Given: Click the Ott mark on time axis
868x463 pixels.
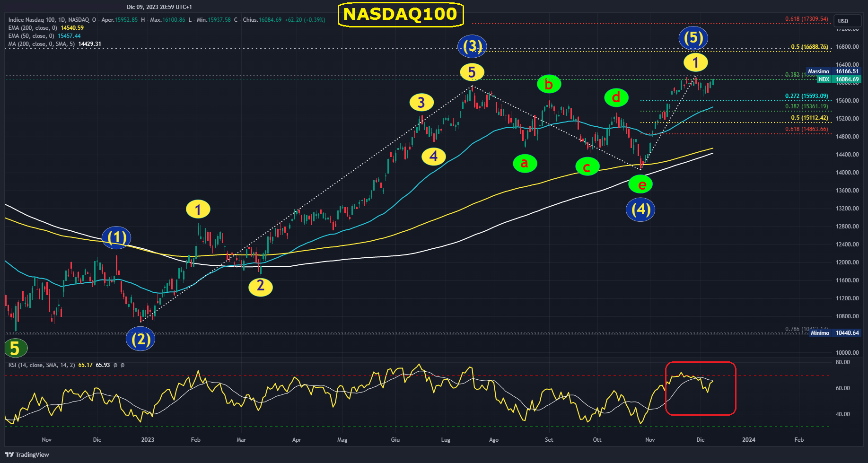Looking at the screenshot, I should (x=597, y=440).
